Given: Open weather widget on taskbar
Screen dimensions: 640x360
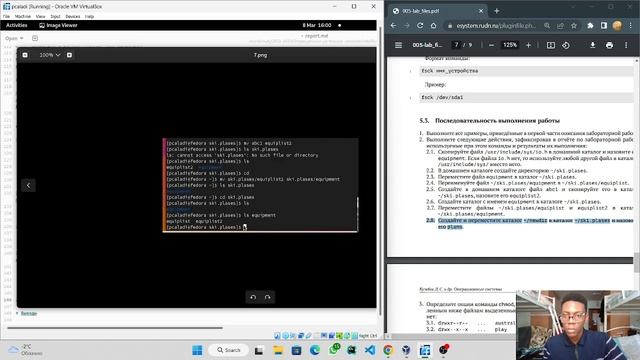Looking at the screenshot, I should click(x=26, y=350).
